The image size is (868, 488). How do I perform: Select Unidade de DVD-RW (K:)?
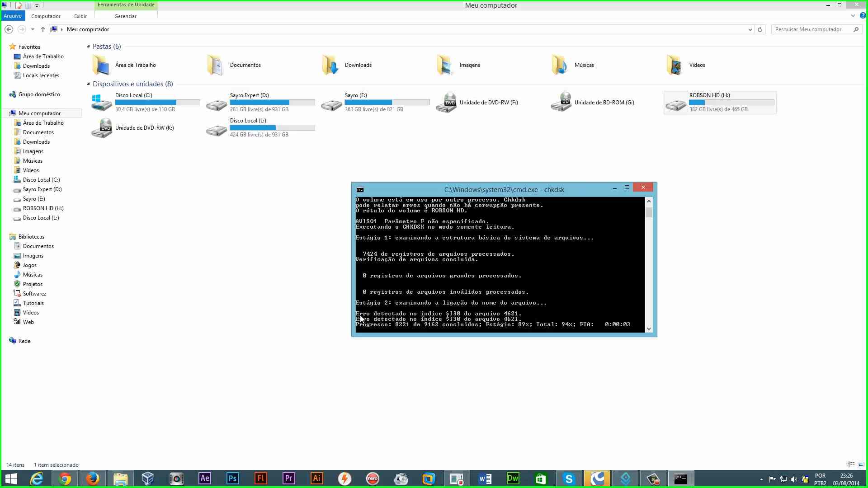(133, 128)
